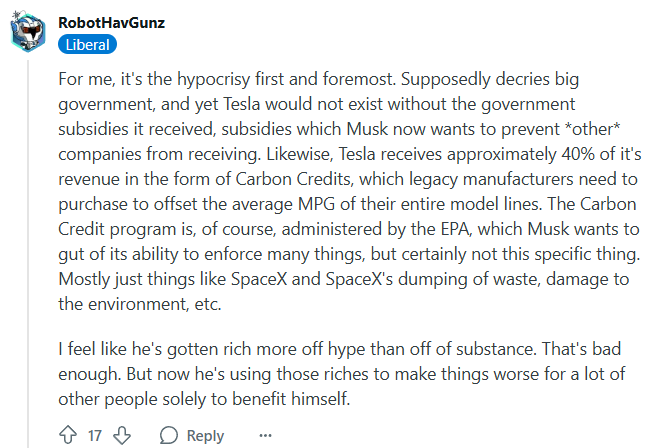Image resolution: width=656 pixels, height=448 pixels.
Task: Click the asterisked word "*other*"
Action: 592,129
